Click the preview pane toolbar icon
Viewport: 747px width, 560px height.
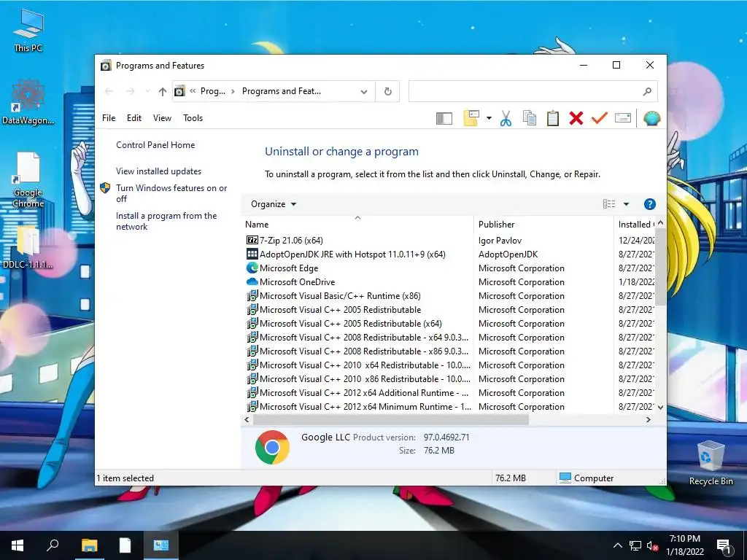[444, 118]
